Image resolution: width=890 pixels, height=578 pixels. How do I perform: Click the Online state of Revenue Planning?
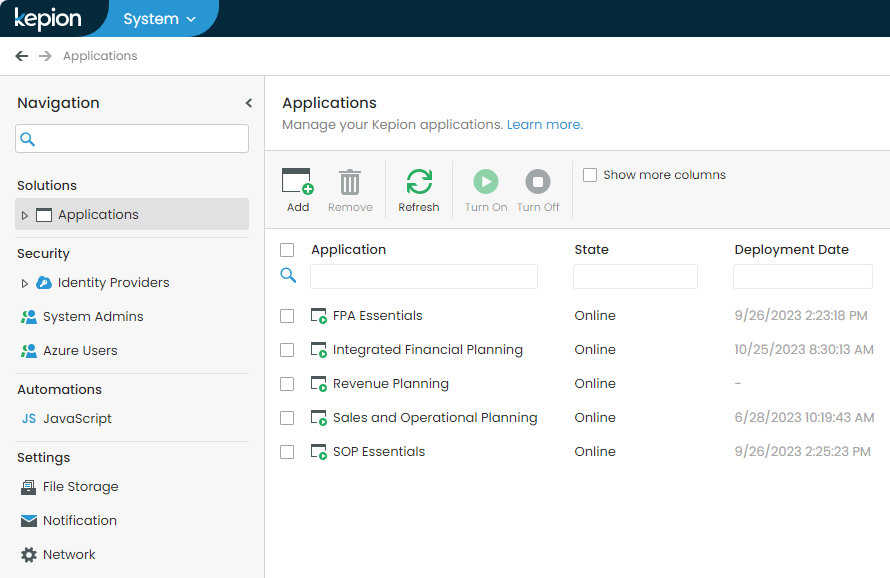point(595,383)
